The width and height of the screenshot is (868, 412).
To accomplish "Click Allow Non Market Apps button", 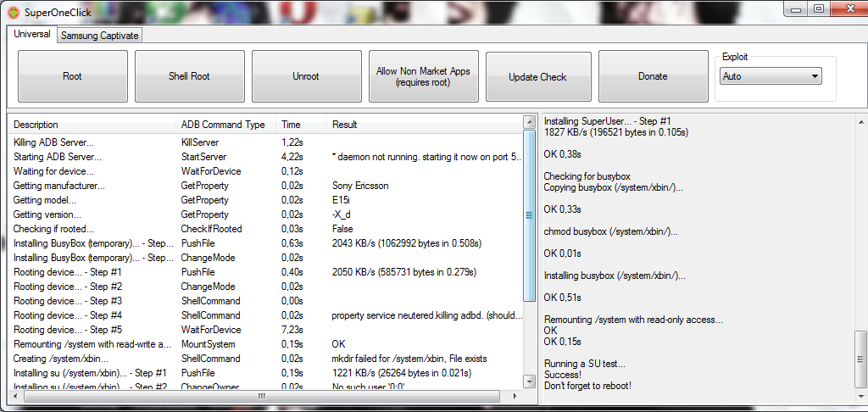I will tap(424, 76).
